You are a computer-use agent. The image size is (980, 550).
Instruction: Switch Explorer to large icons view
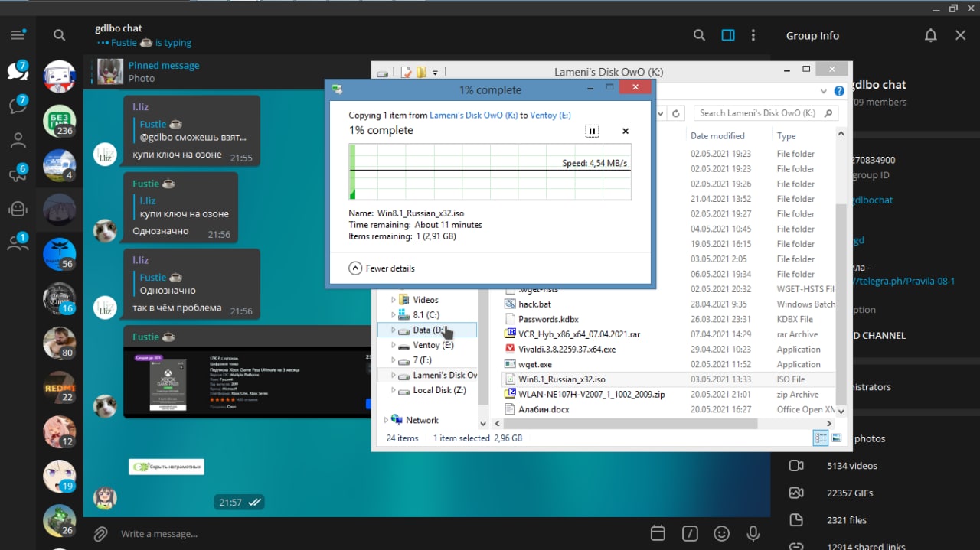point(837,438)
